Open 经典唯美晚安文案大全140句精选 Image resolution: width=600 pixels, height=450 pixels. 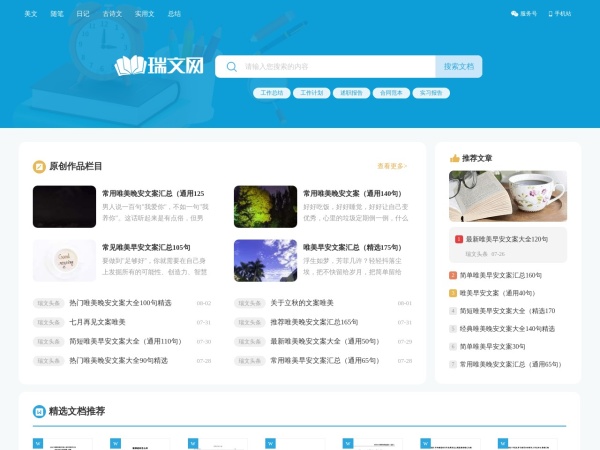click(507, 329)
